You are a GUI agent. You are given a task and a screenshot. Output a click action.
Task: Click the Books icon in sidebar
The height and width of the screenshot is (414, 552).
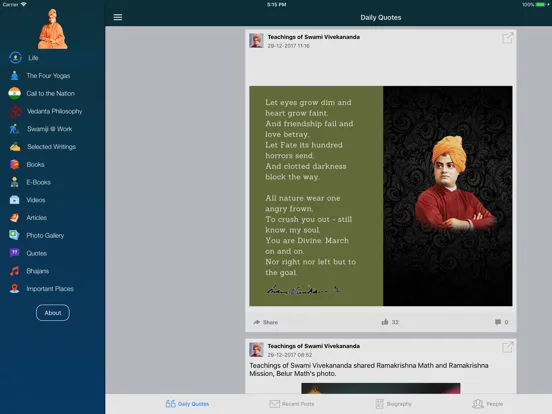(x=14, y=164)
